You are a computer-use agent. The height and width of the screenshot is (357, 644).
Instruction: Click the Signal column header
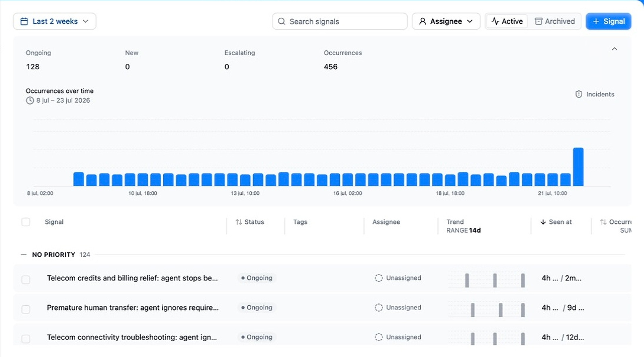pyautogui.click(x=54, y=222)
